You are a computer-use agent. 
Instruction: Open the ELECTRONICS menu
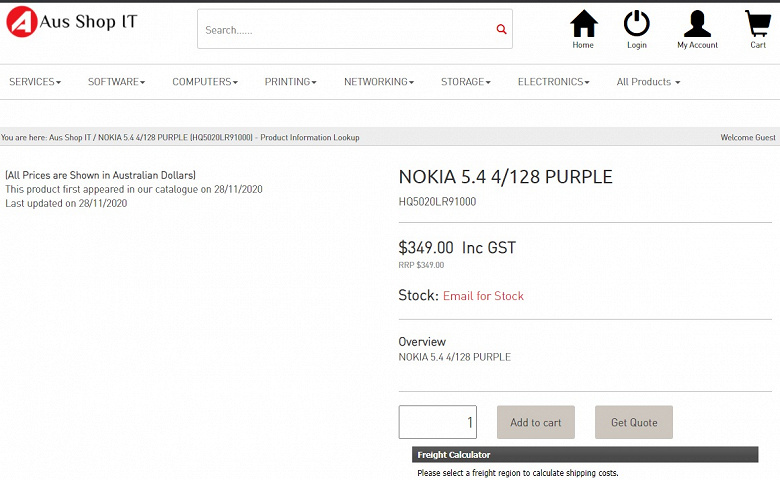pos(553,82)
